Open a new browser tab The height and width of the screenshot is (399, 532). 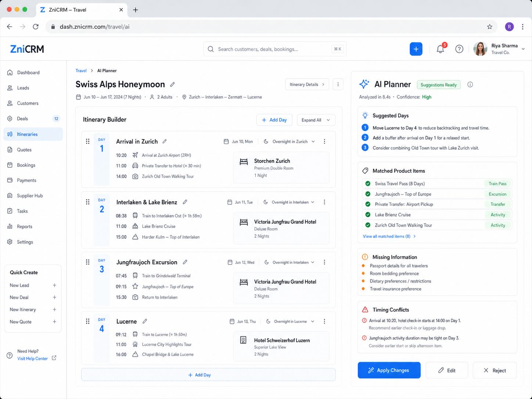click(136, 10)
